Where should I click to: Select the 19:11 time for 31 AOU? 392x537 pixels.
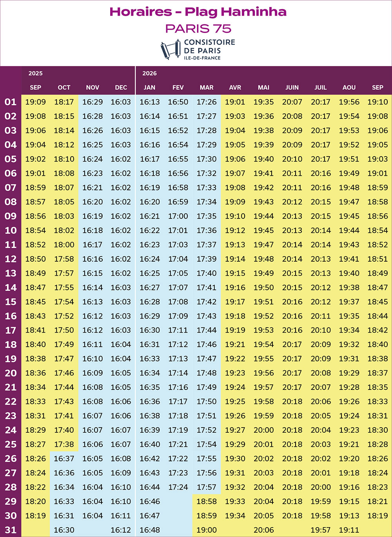click(x=349, y=530)
